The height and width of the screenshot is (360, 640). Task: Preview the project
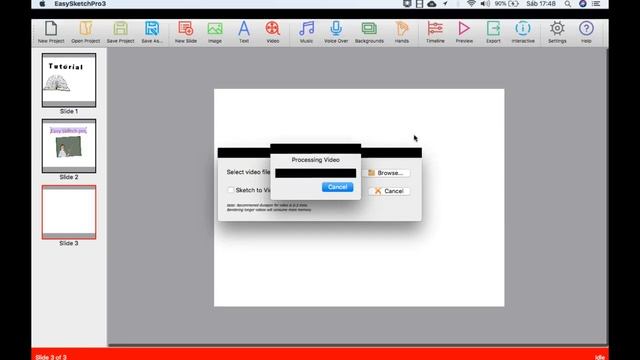click(464, 32)
